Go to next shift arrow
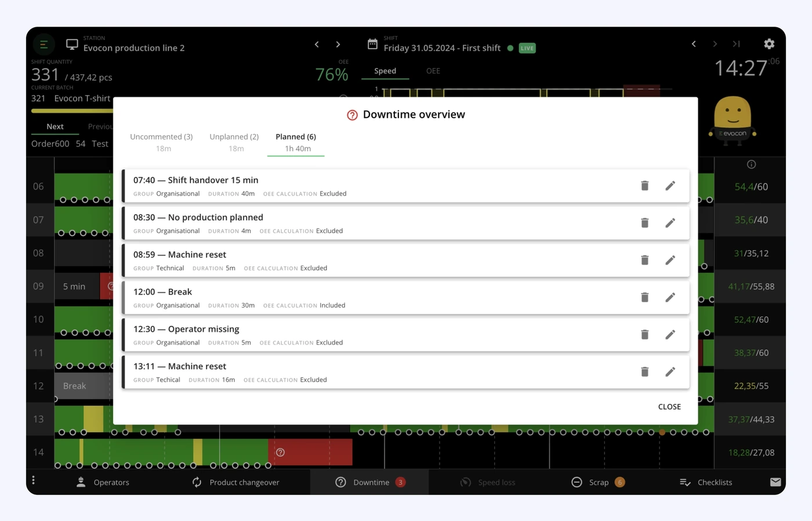812x521 pixels. tap(715, 44)
